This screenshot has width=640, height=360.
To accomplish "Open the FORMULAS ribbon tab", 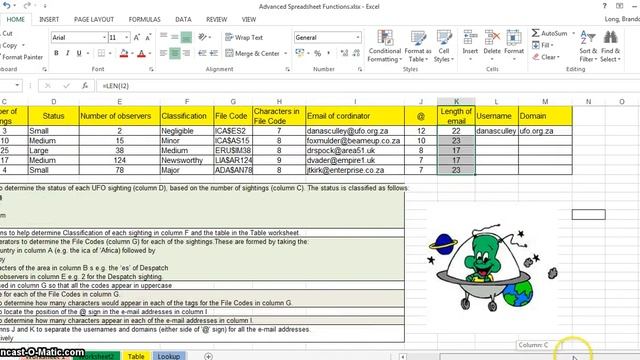I will click(144, 19).
